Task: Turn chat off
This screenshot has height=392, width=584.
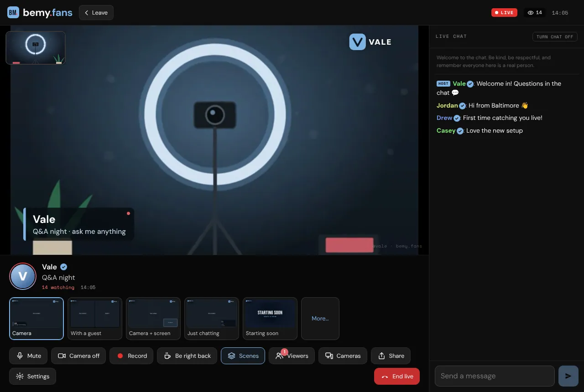Action: tap(555, 36)
